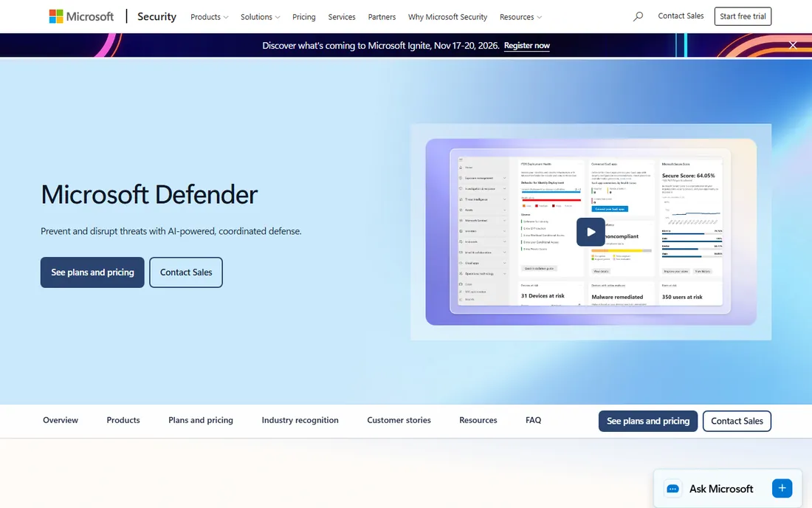Image resolution: width=812 pixels, height=508 pixels.
Task: Open the search magnifier icon
Action: pyautogui.click(x=638, y=16)
